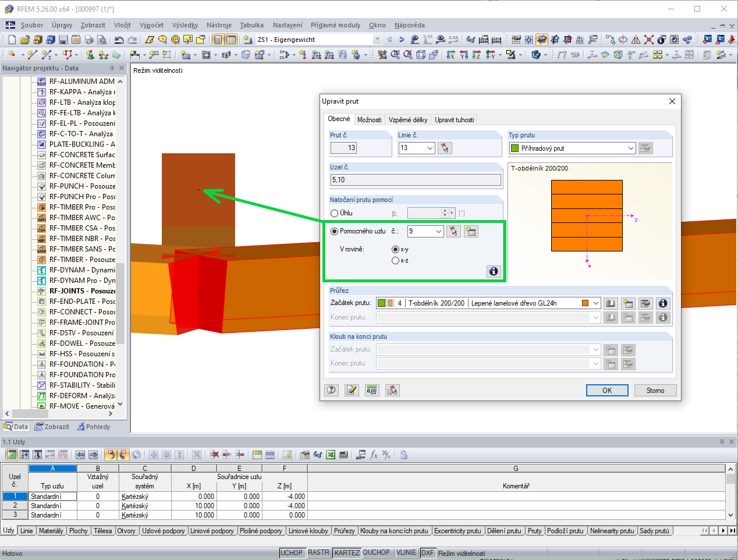Switch to Možnosti tab in dialog
The image size is (738, 560).
[x=369, y=120]
